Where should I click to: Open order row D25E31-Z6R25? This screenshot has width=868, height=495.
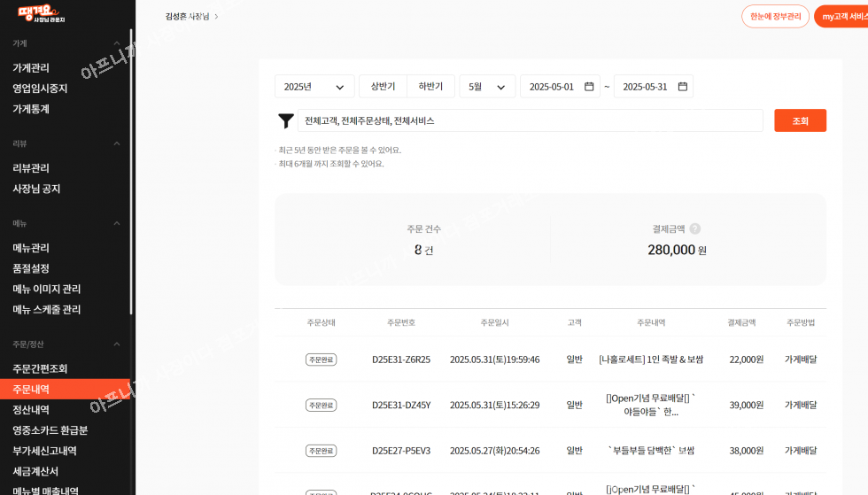400,360
